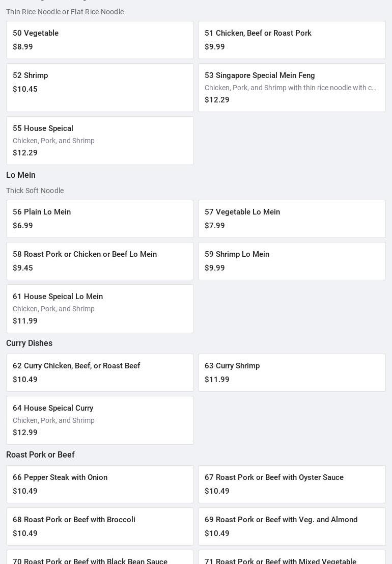Screen dimensions: 392x564
Task: Select 67 Roast Pork with Oyster Sauce
Action: point(292,484)
